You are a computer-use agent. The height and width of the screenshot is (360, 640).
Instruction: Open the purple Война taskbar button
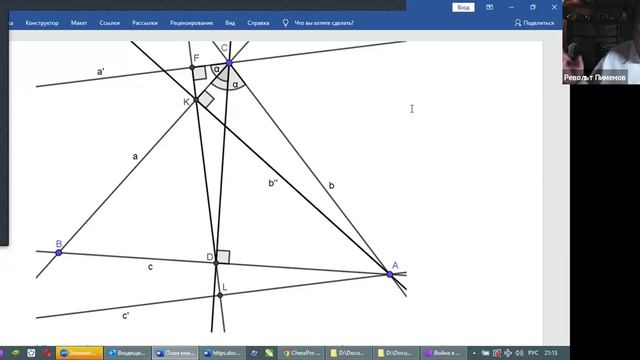click(x=443, y=353)
